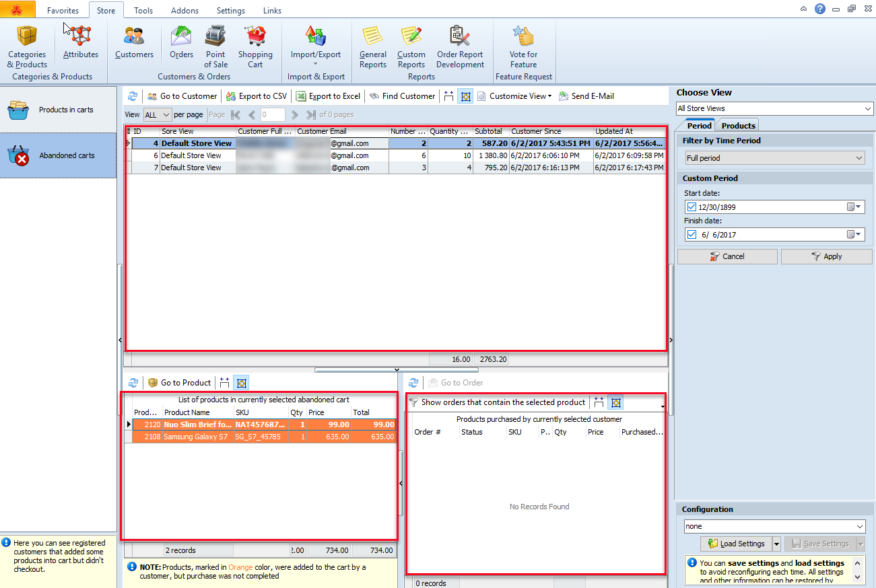876x588 pixels.
Task: Go to first page navigation arrow
Action: [236, 115]
